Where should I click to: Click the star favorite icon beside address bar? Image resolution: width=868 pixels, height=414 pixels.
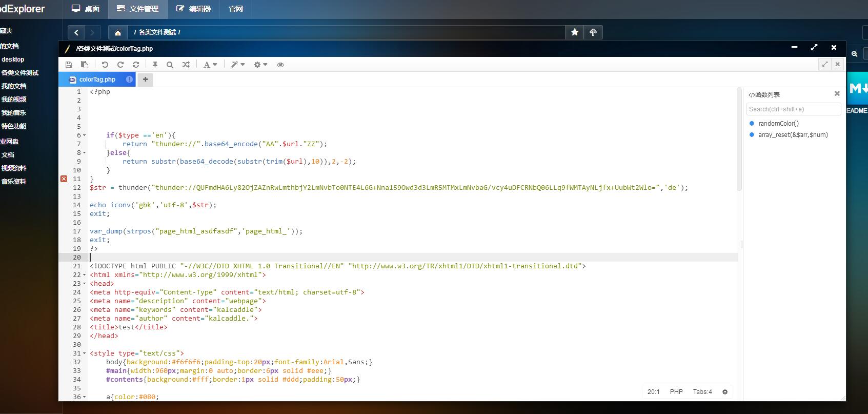point(575,32)
